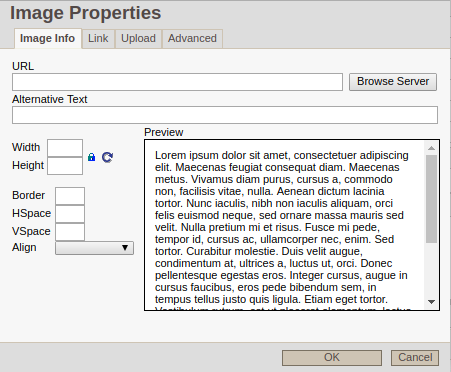Open the Advanced tab
This screenshot has height=372, width=451.
pyautogui.click(x=192, y=38)
